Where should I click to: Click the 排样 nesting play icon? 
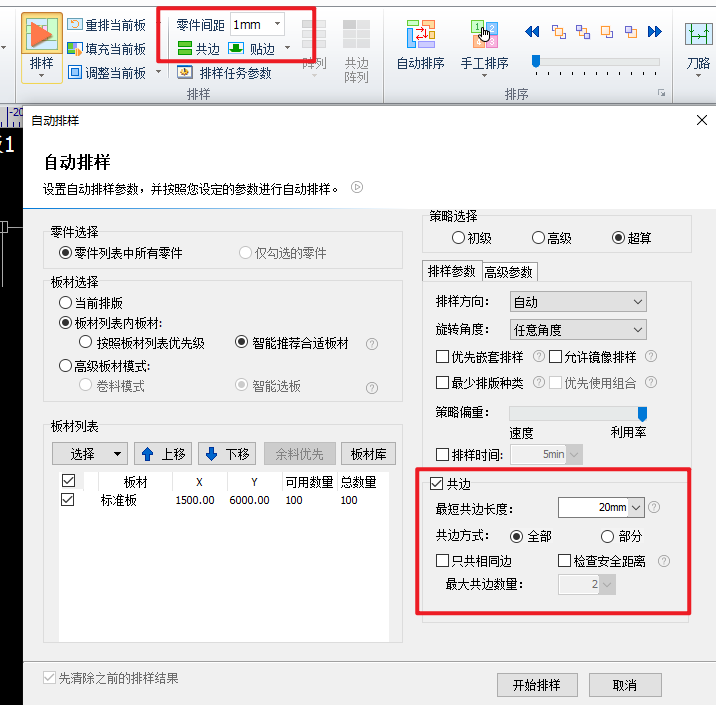click(42, 34)
